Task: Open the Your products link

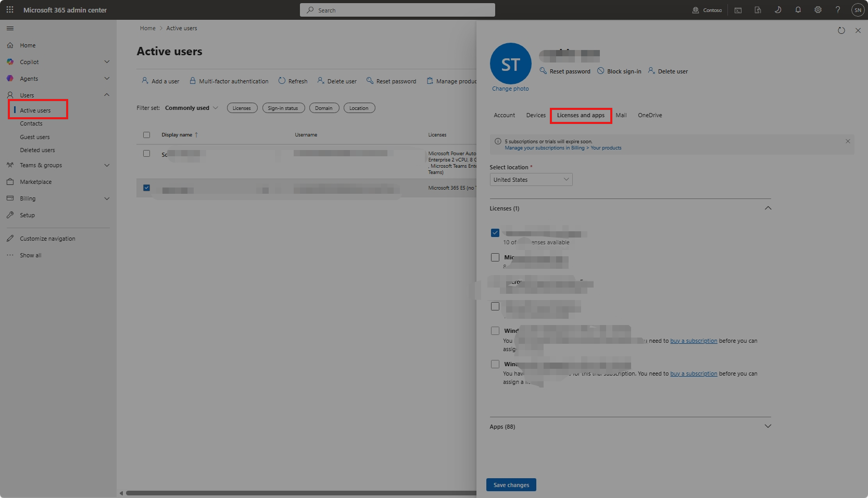Action: tap(606, 148)
